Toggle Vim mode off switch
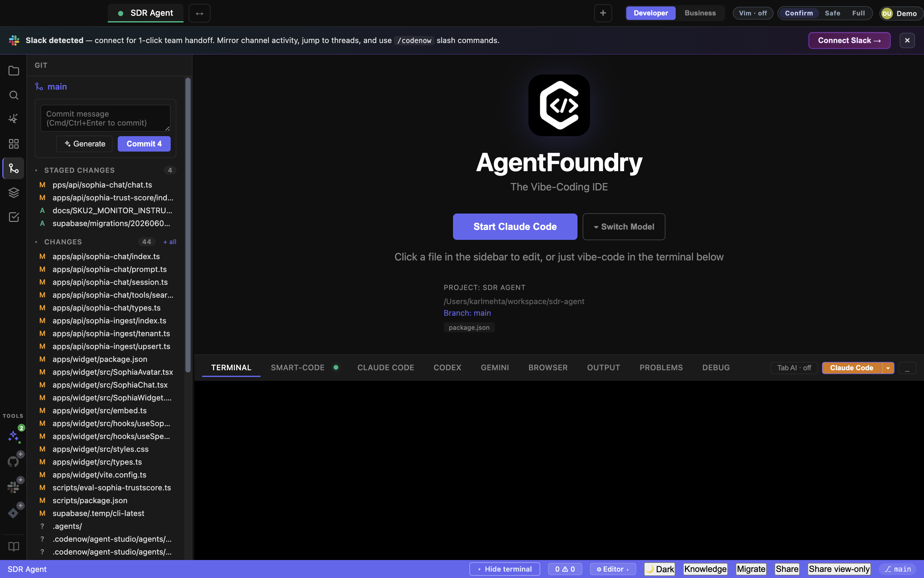The image size is (924, 578). pyautogui.click(x=753, y=13)
